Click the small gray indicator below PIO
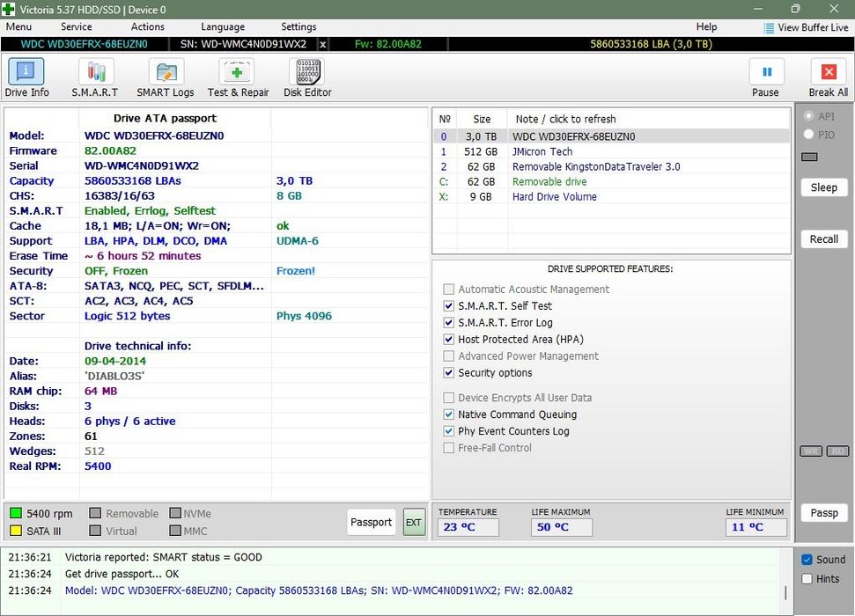 pyautogui.click(x=809, y=157)
